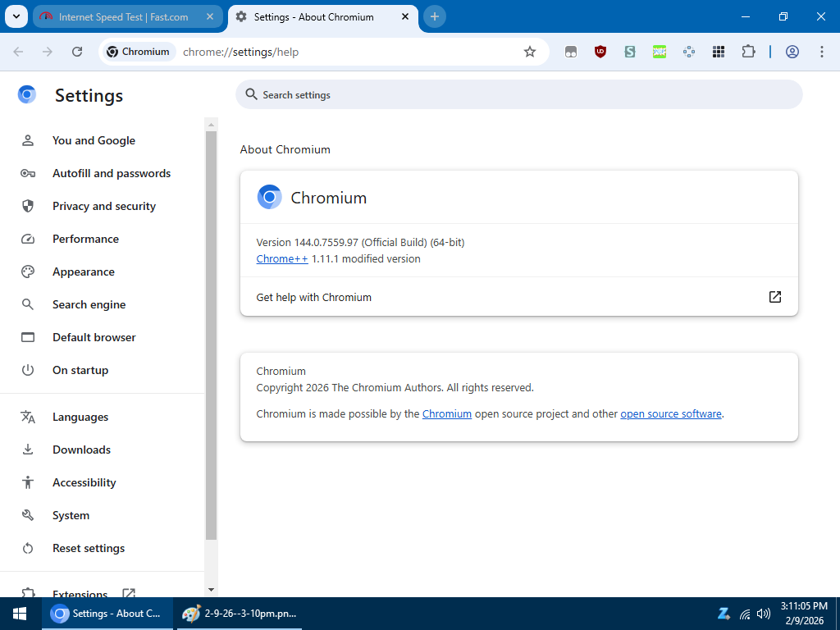Open Accessibility settings
The height and width of the screenshot is (630, 840).
point(84,482)
